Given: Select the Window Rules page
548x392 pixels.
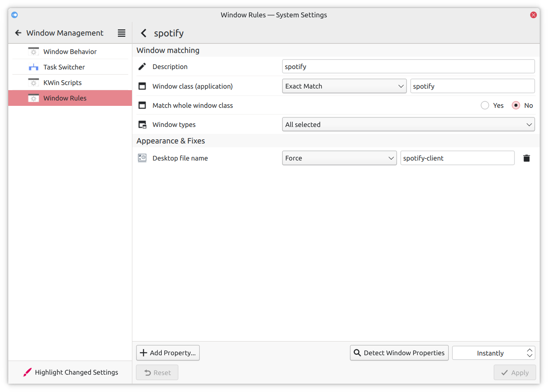Looking at the screenshot, I should (70, 98).
